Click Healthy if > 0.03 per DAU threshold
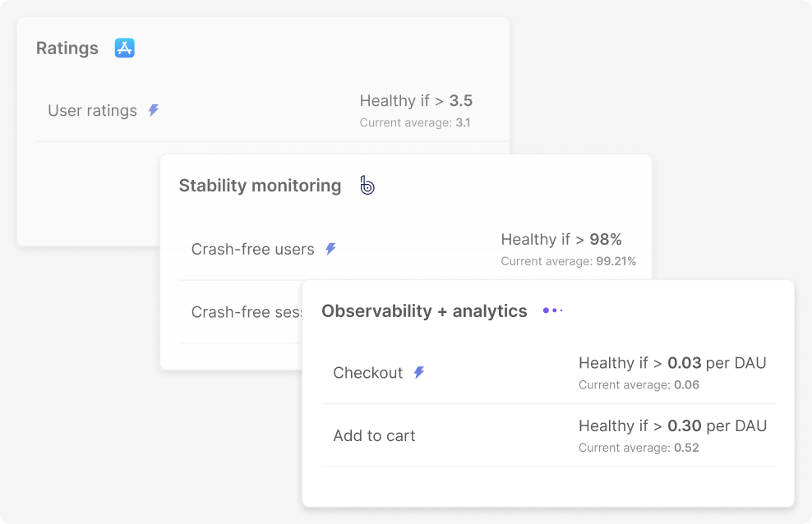The image size is (812, 524). pos(672,363)
